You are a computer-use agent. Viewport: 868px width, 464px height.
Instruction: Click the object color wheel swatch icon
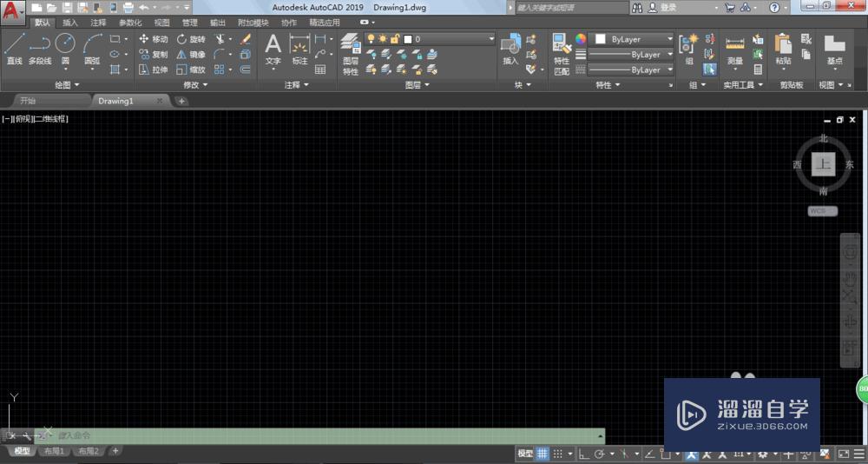click(x=580, y=39)
